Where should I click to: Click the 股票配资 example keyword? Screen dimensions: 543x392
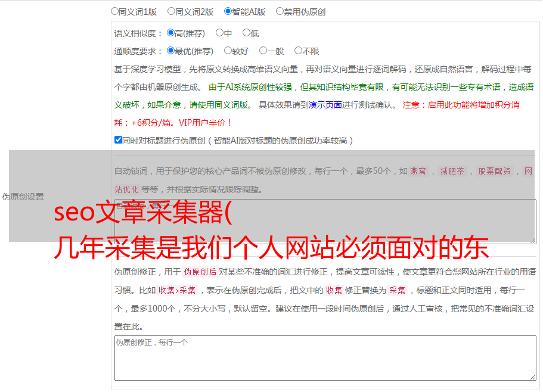tap(494, 171)
